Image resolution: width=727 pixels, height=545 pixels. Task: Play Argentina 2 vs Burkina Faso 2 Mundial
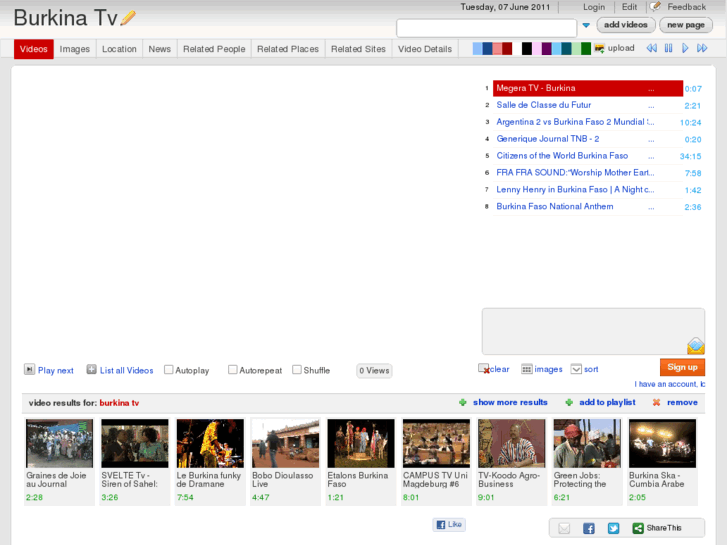575,122
